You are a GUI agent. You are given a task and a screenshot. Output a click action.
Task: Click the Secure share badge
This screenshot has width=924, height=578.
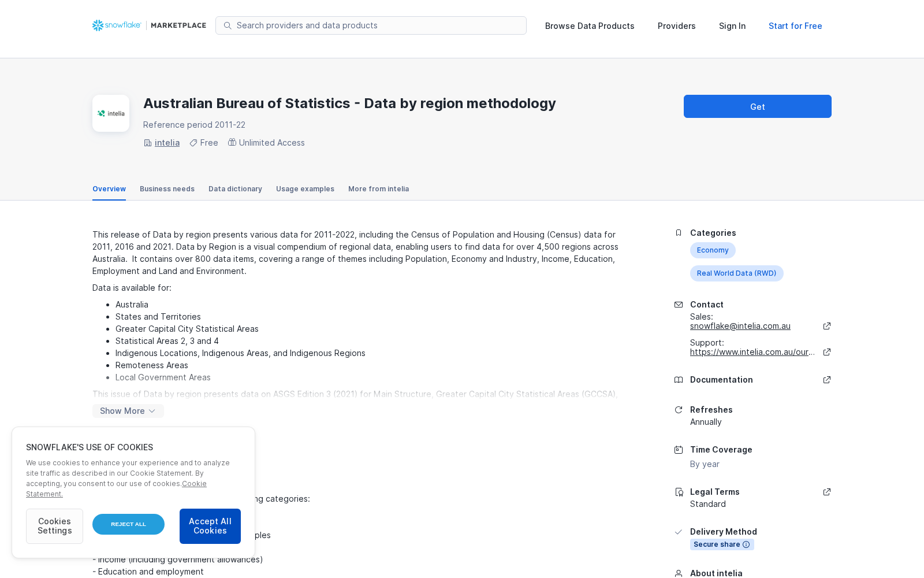(722, 544)
